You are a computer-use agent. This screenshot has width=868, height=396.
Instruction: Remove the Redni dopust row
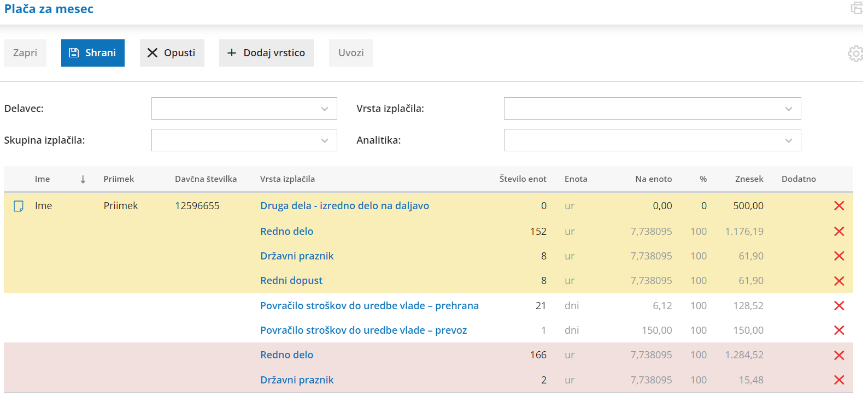tap(839, 281)
